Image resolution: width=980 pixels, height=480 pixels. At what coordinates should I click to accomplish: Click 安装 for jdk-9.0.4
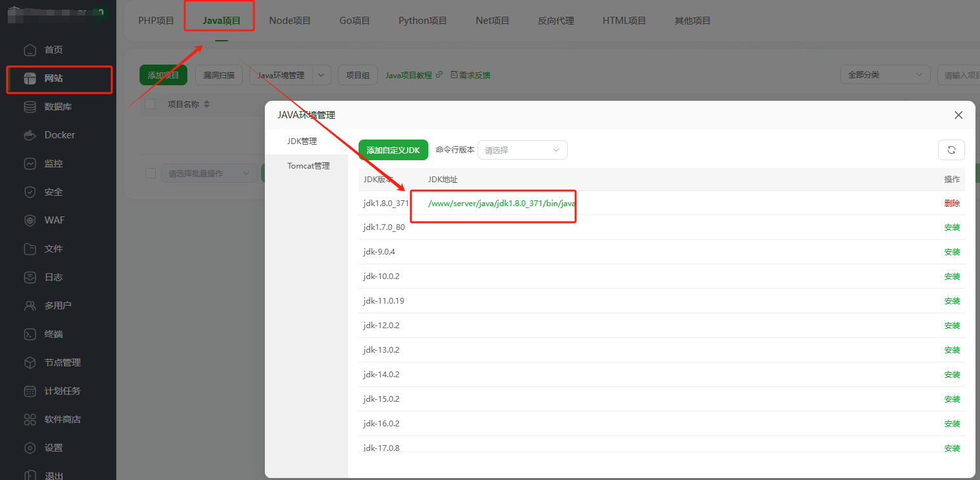click(952, 252)
